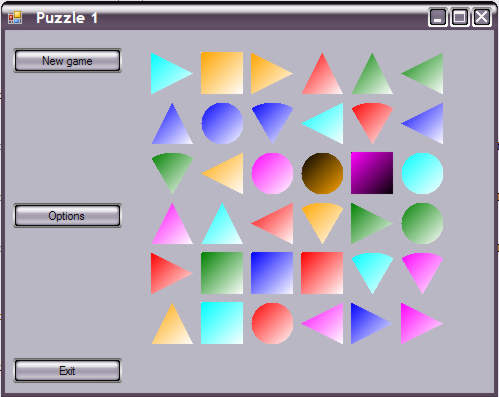
Task: Click the blue circle tile
Action: click(222, 123)
